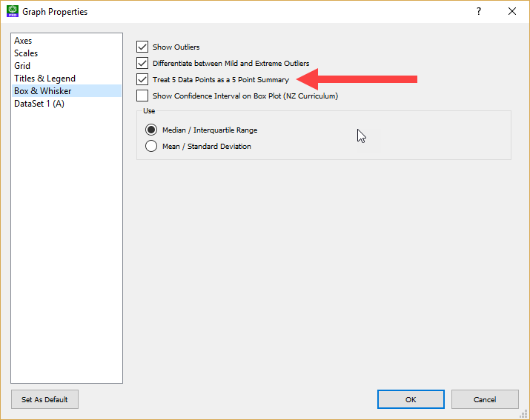This screenshot has width=530, height=420.
Task: Click the question mark help button
Action: coord(478,12)
